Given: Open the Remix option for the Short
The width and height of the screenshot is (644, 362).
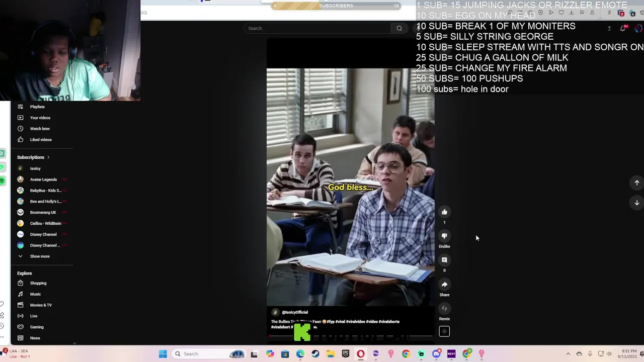Looking at the screenshot, I should [x=444, y=309].
